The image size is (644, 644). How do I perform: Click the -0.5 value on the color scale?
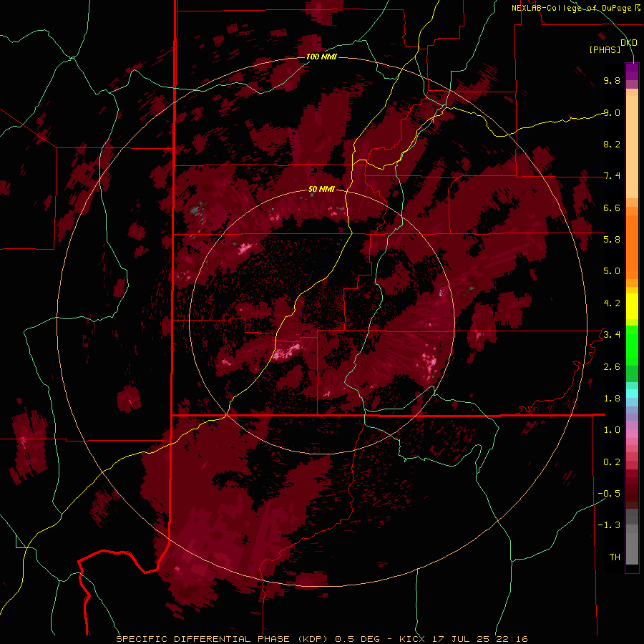point(609,494)
